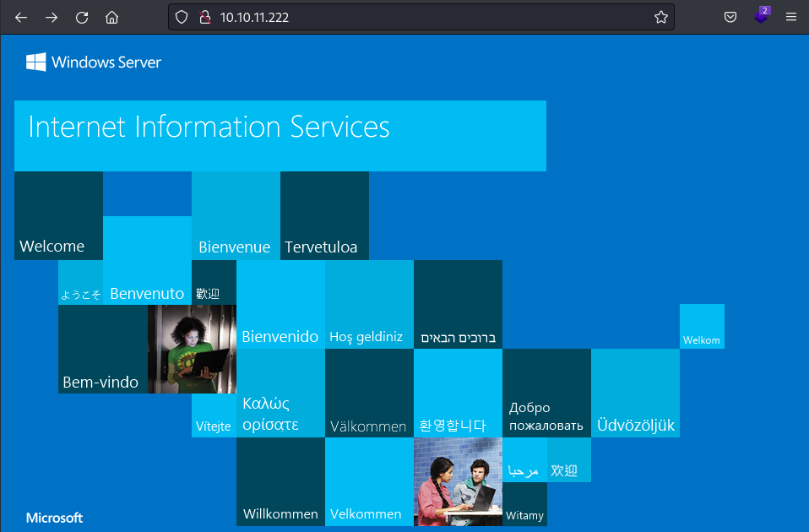The height and width of the screenshot is (532, 809).
Task: Go back with the browser back arrow
Action: (21, 18)
